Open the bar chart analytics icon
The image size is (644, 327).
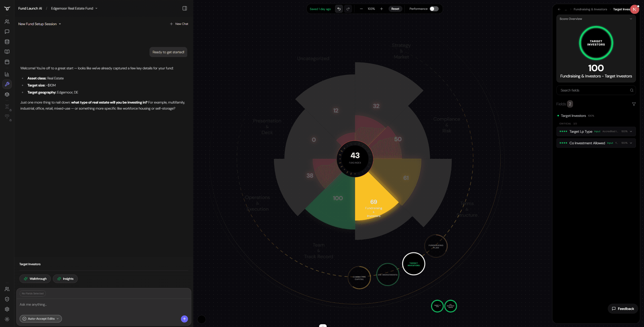(7, 74)
